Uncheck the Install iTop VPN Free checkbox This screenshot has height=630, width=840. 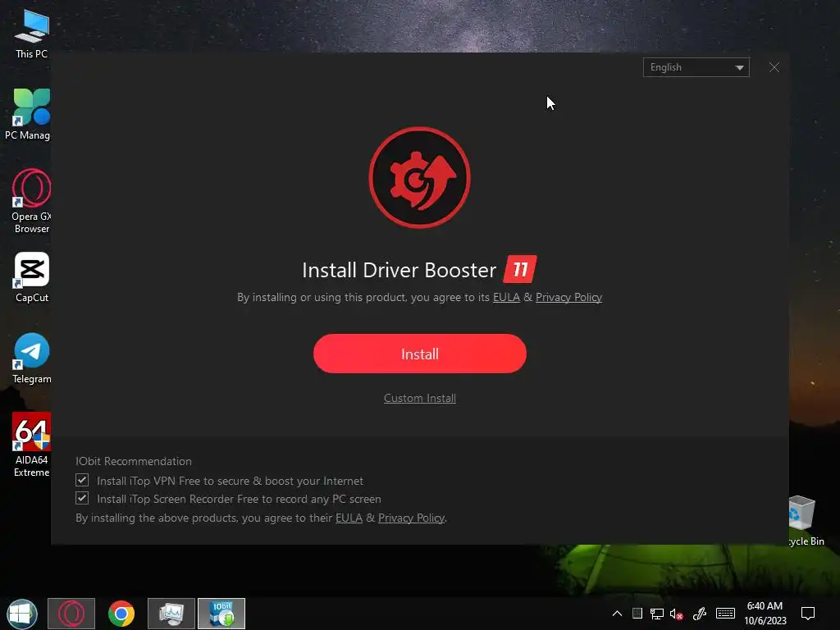[x=82, y=480]
